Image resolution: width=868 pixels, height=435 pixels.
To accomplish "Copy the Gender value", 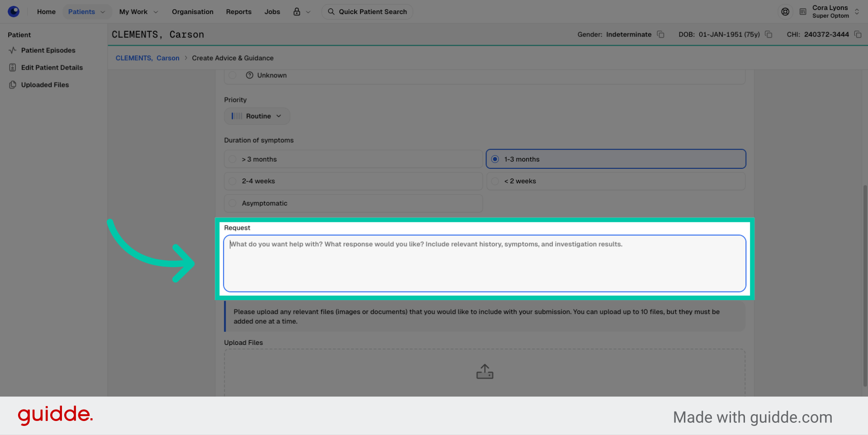I will tap(661, 34).
